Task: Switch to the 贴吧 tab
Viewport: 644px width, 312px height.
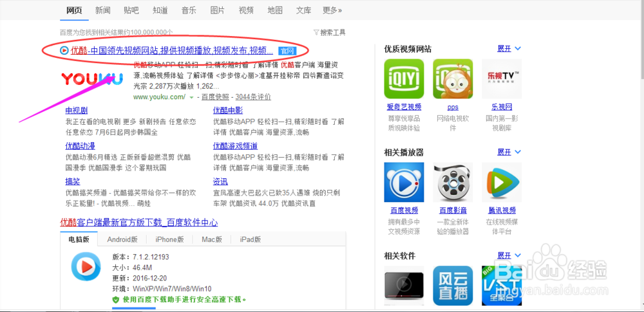Action: (x=131, y=10)
